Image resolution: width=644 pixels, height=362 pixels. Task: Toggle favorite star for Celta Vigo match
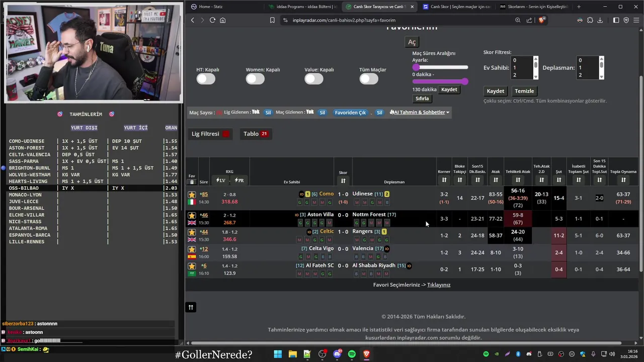pyautogui.click(x=192, y=249)
